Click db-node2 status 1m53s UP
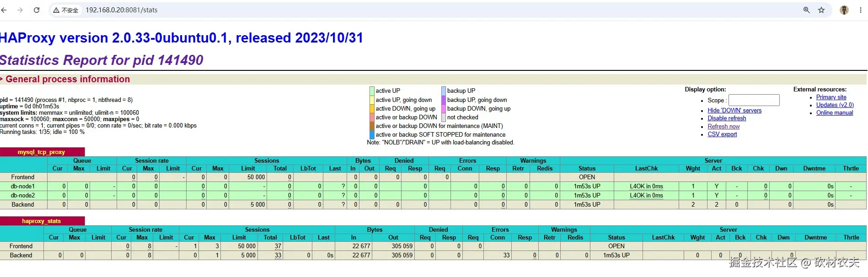 (x=587, y=196)
